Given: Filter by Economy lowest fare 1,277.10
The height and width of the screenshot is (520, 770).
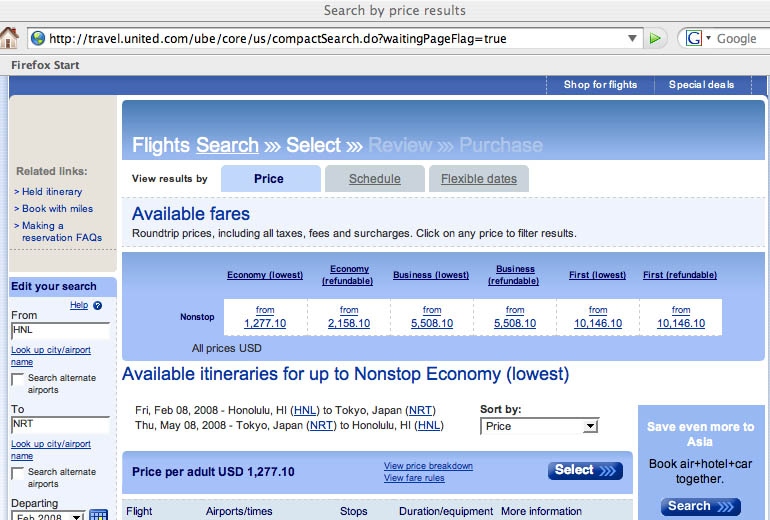Looking at the screenshot, I should click(265, 323).
